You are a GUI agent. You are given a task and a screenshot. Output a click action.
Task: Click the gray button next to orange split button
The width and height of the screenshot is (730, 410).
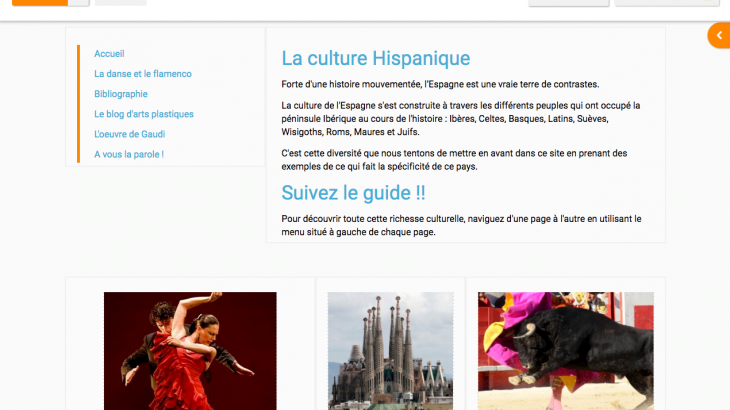121,3
